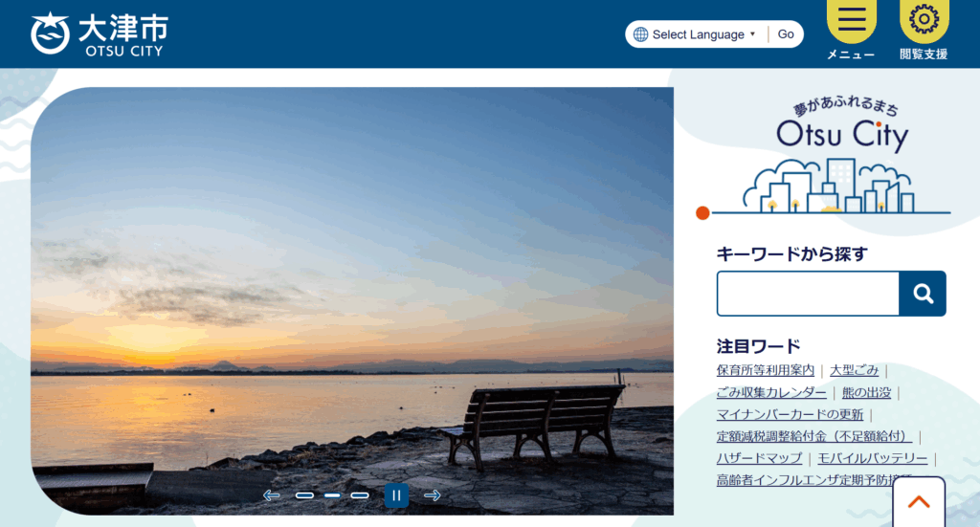Open the 保育所等利用案内 link
This screenshot has width=980, height=527.
coord(766,370)
